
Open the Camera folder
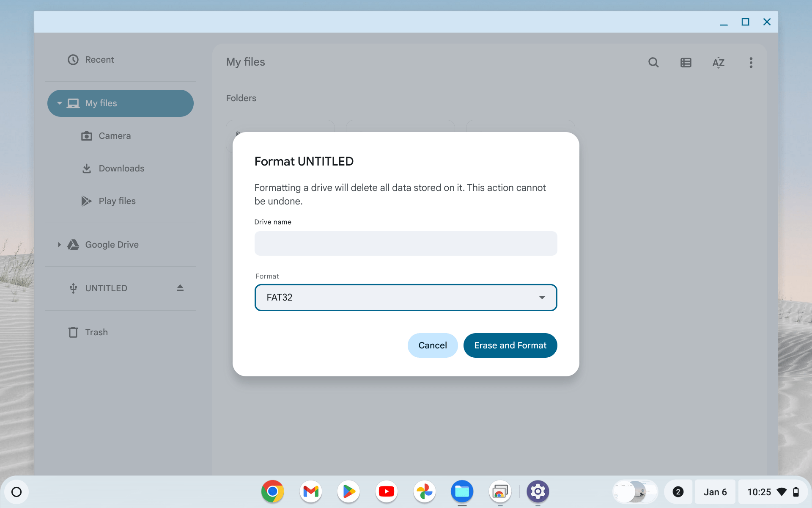coord(115,136)
